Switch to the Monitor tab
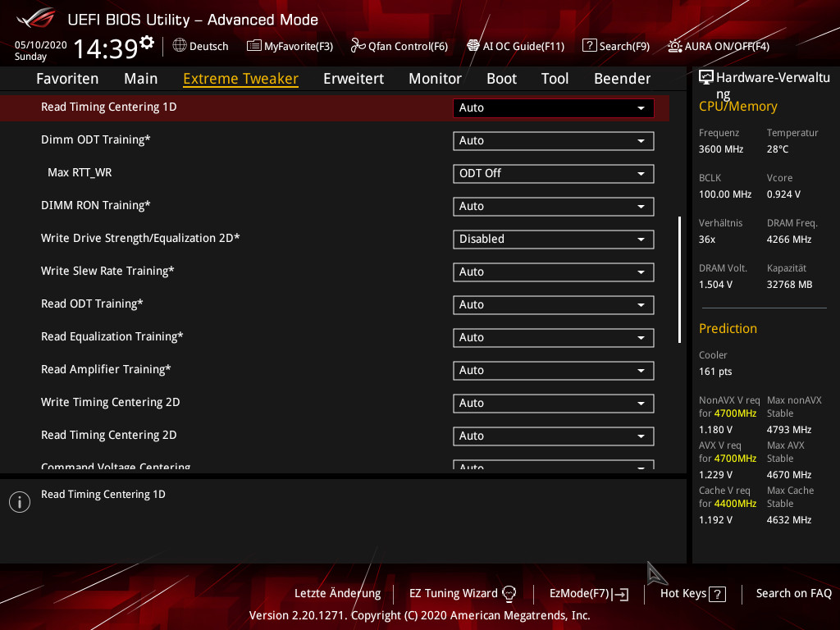Image resolution: width=840 pixels, height=630 pixels. click(x=435, y=79)
